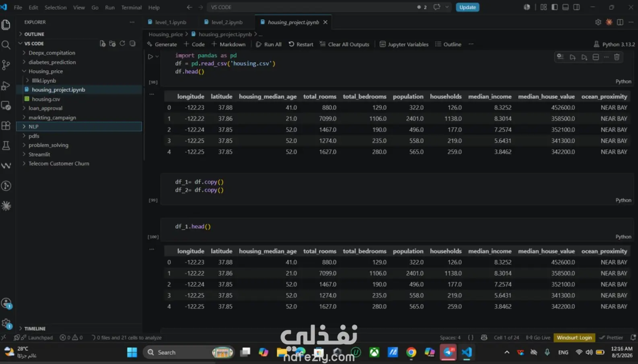The image size is (638, 364).
Task: Create a new folder in Explorer
Action: tap(112, 43)
